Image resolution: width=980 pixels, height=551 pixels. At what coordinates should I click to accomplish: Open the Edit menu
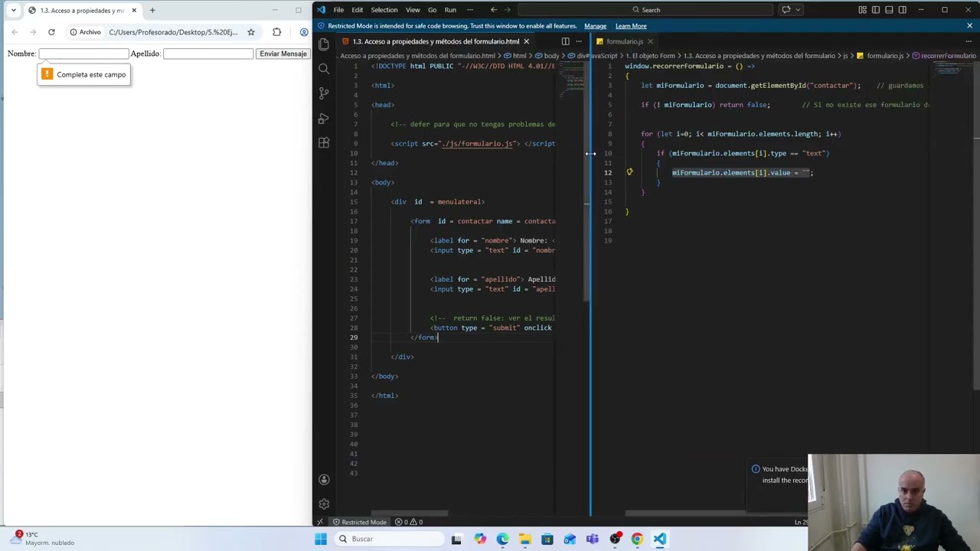[358, 10]
